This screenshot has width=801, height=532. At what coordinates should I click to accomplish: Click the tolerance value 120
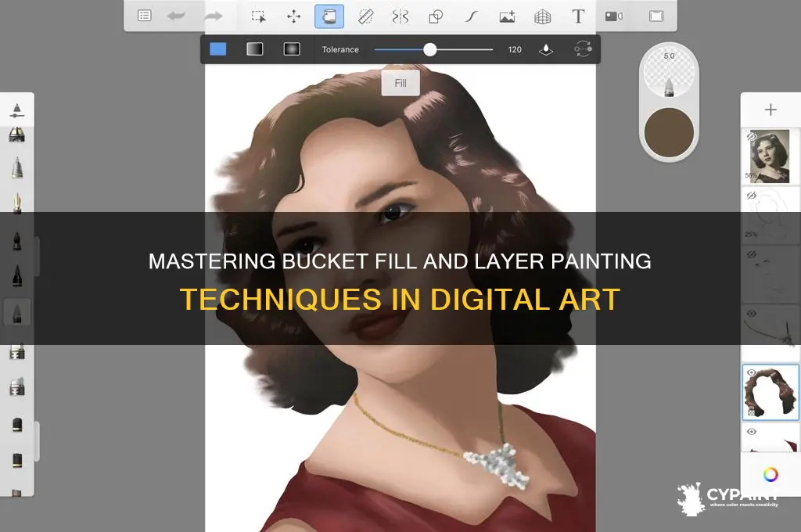click(x=515, y=49)
